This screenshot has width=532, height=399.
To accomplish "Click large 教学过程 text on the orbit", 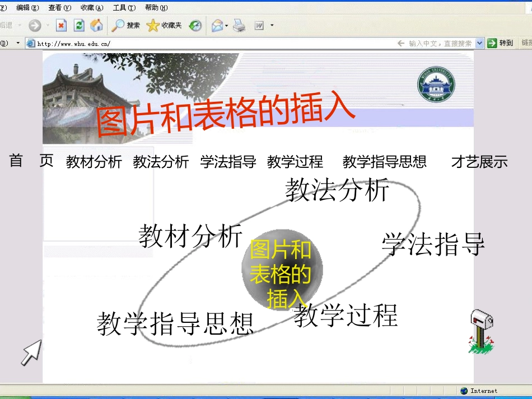I will (346, 315).
